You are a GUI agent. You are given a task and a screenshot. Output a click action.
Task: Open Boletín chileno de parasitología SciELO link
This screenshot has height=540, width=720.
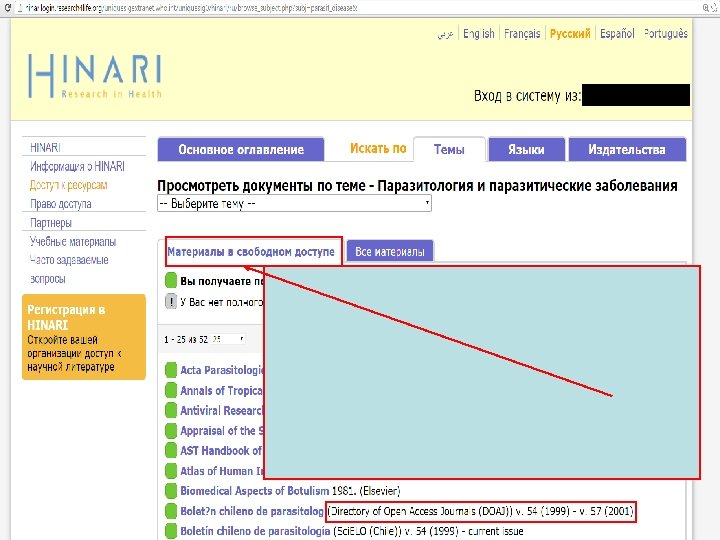pyautogui.click(x=255, y=531)
